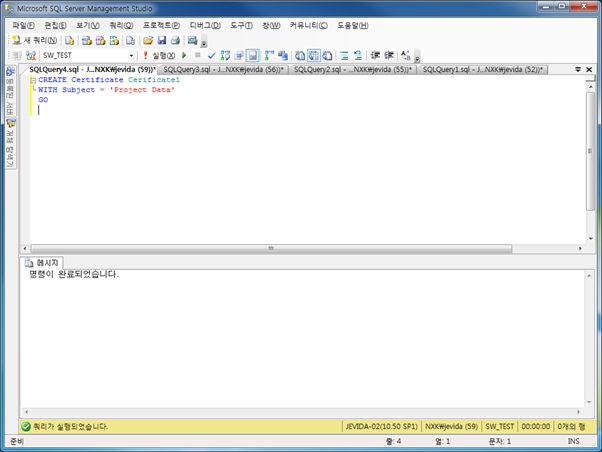Open the 디버그(D) menu
This screenshot has height=452, width=602.
click(205, 25)
